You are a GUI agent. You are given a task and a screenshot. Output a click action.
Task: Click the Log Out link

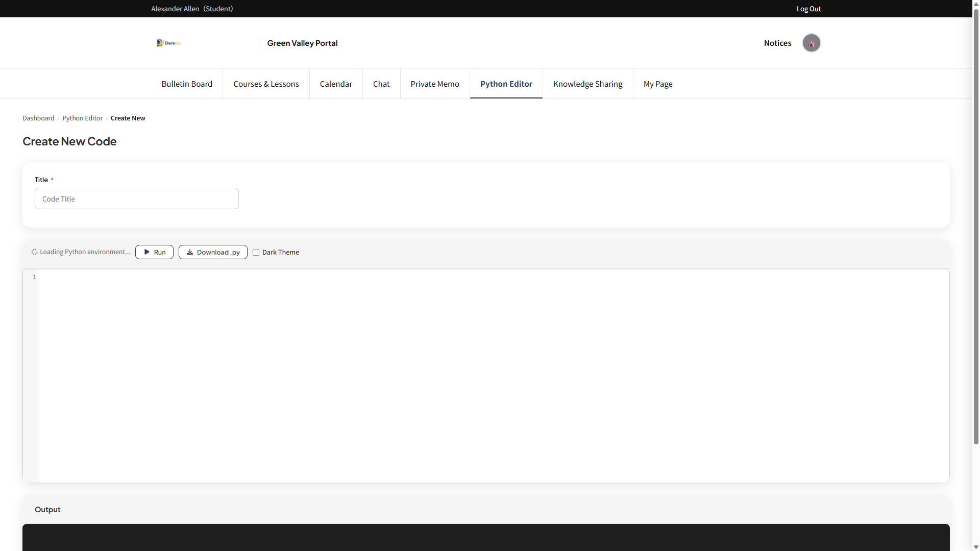pos(808,9)
